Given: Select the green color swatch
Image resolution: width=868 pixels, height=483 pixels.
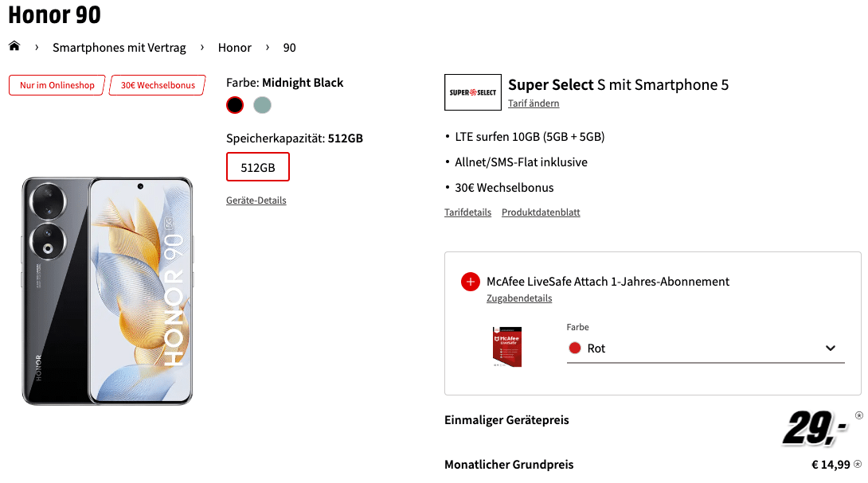Looking at the screenshot, I should (x=263, y=105).
